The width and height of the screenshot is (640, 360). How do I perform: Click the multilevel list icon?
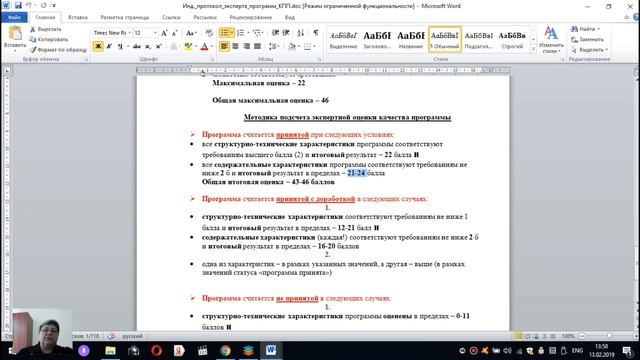pos(257,33)
